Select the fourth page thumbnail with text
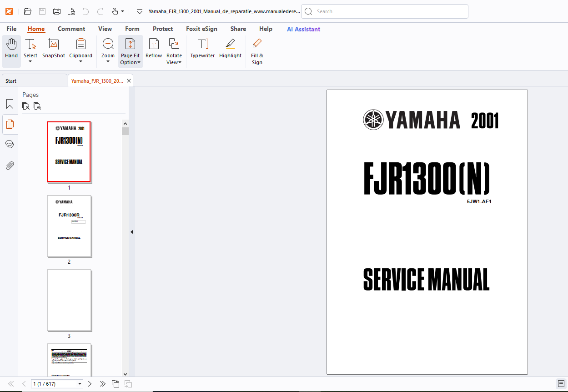This screenshot has height=392, width=568. (x=69, y=360)
